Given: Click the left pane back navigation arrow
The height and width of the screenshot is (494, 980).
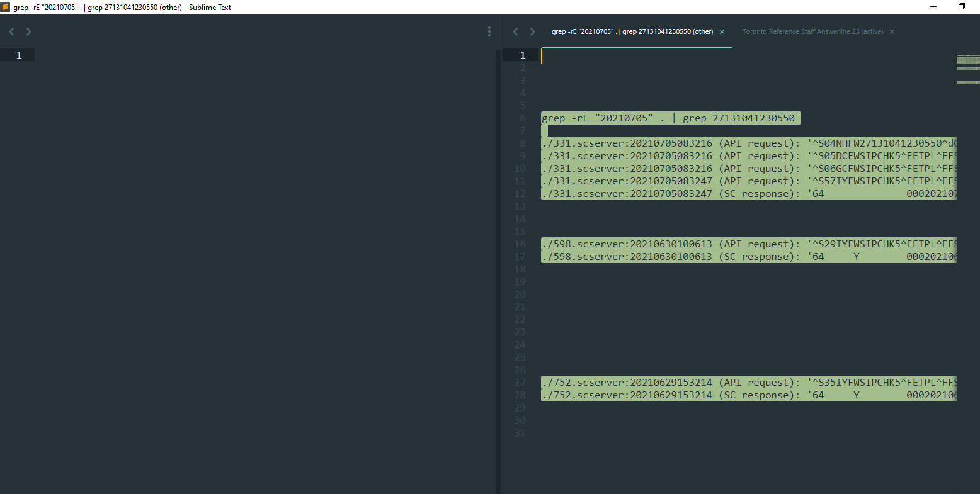Looking at the screenshot, I should 11,31.
